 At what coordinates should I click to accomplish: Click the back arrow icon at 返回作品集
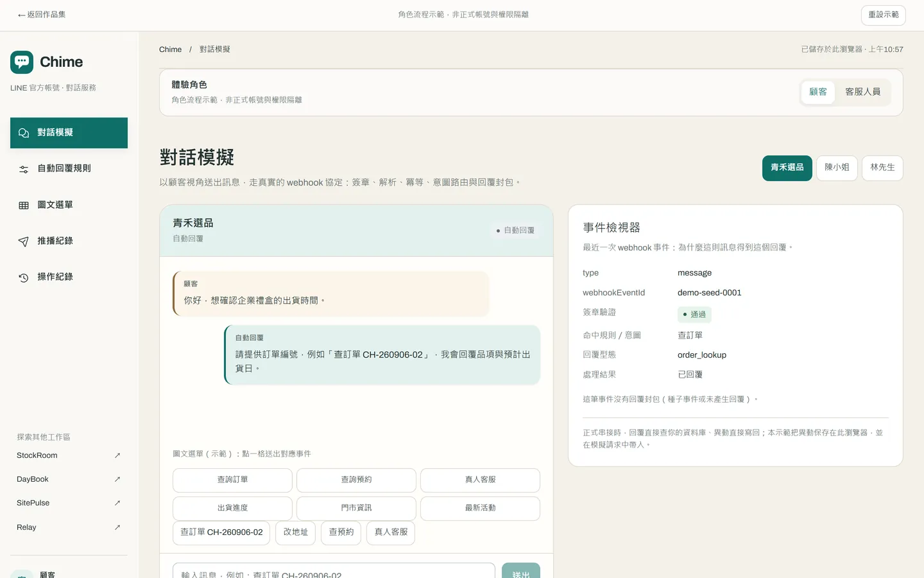22,15
